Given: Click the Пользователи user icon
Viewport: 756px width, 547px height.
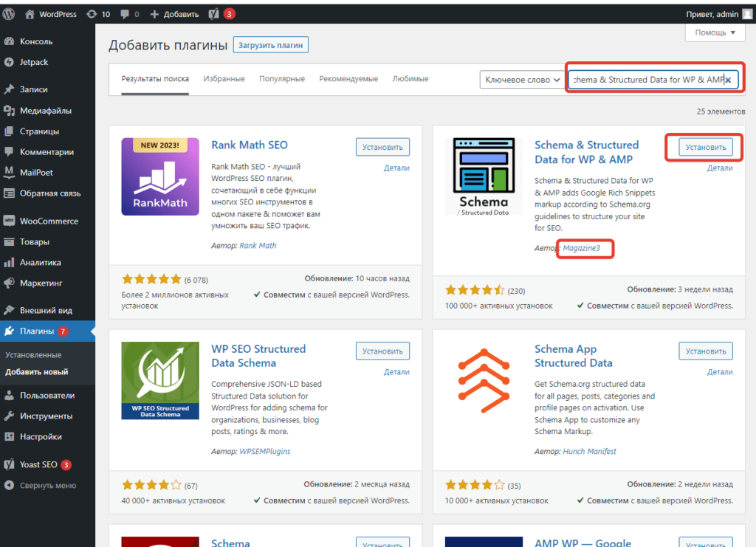Looking at the screenshot, I should pyautogui.click(x=9, y=395).
